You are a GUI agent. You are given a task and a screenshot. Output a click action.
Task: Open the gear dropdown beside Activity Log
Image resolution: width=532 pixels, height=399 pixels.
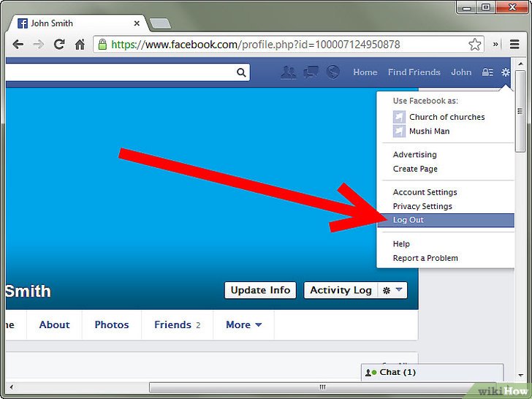point(392,290)
